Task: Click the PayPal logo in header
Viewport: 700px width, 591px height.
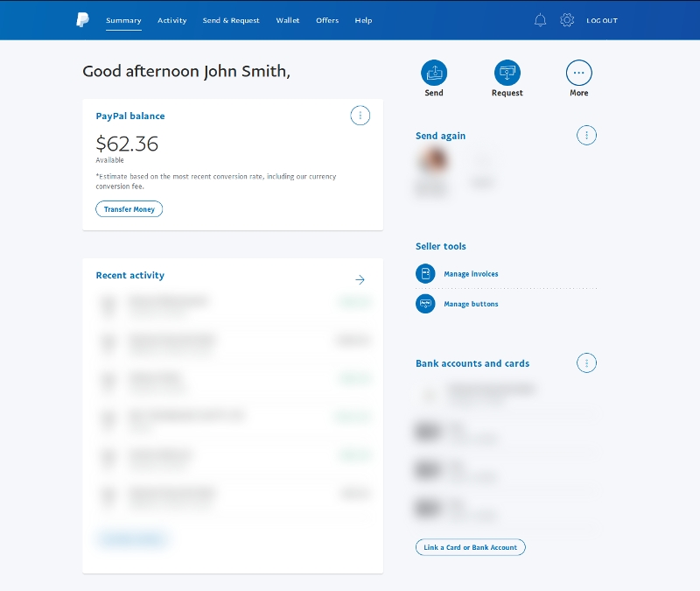Action: [82, 20]
